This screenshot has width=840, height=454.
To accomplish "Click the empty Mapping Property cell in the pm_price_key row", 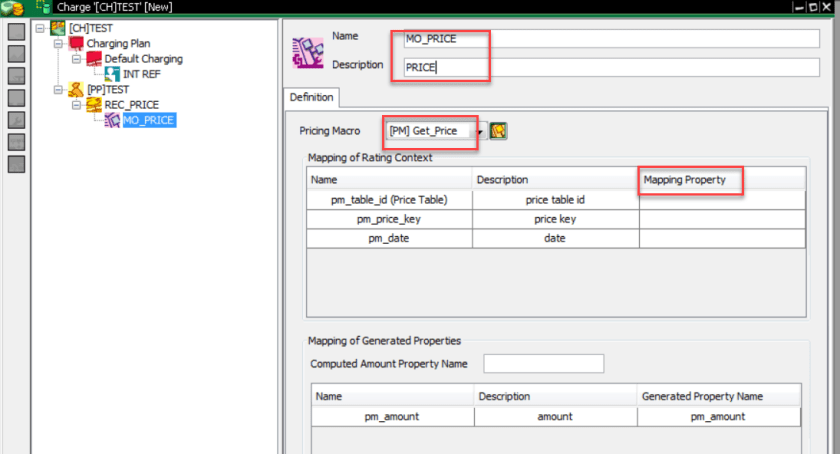I will tap(722, 219).
